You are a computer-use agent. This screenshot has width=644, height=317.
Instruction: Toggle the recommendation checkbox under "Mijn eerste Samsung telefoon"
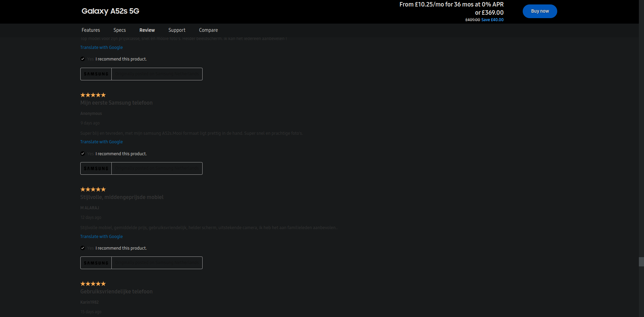point(83,154)
